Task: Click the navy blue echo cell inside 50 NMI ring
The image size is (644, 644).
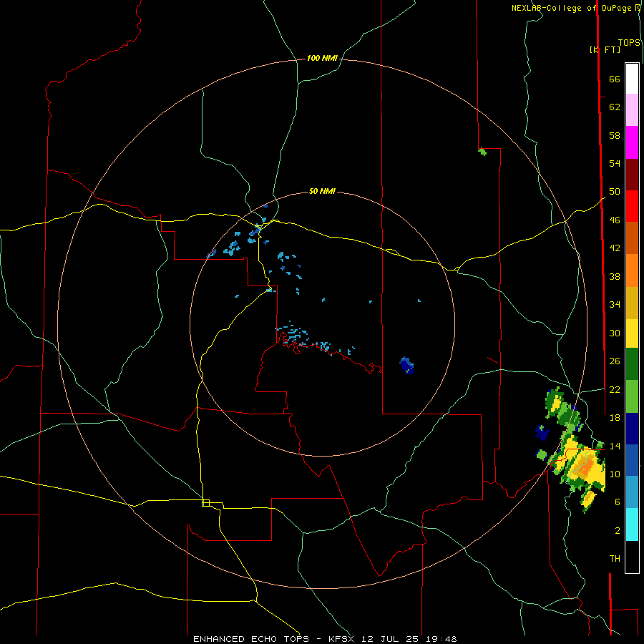Action: [406, 365]
